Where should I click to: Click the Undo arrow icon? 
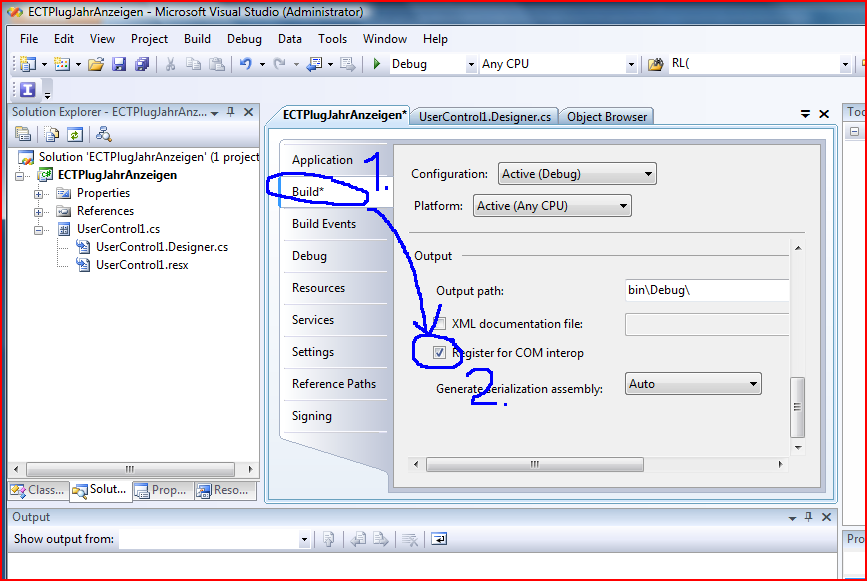click(x=246, y=64)
